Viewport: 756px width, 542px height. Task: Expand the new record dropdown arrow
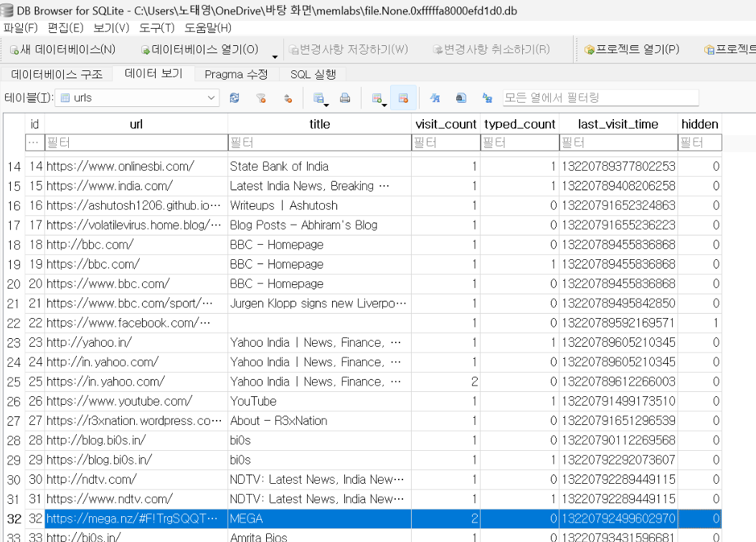384,105
